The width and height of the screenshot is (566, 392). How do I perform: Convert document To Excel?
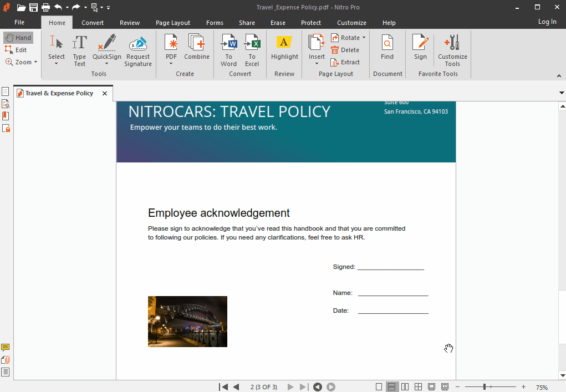tap(252, 50)
